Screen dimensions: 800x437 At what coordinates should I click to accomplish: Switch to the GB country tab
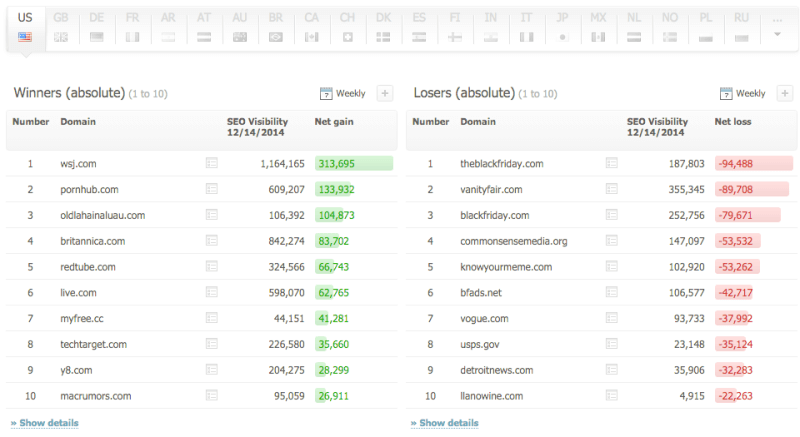tap(61, 27)
